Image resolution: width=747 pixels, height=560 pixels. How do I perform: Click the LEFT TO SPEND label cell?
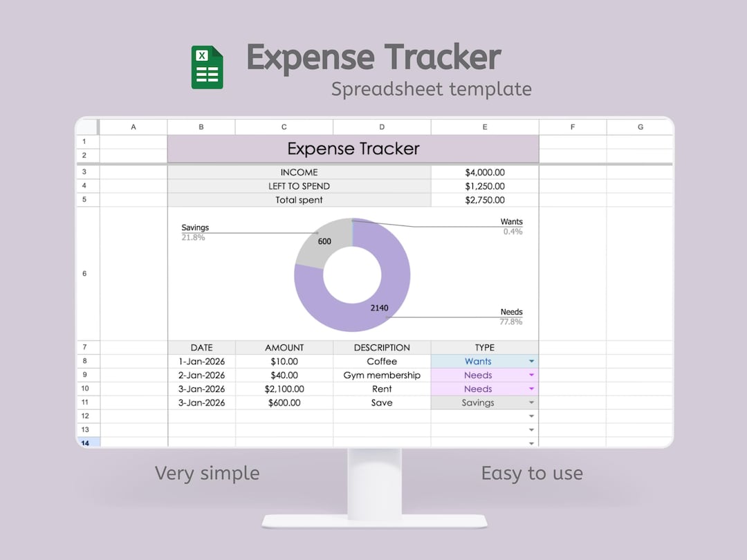pyautogui.click(x=299, y=186)
